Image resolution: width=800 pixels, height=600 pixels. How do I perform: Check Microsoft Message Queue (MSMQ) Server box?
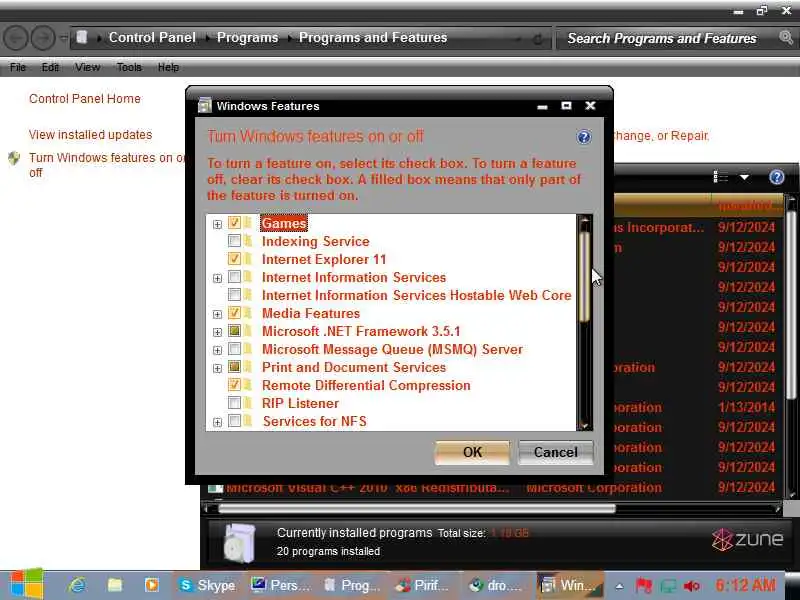click(234, 349)
